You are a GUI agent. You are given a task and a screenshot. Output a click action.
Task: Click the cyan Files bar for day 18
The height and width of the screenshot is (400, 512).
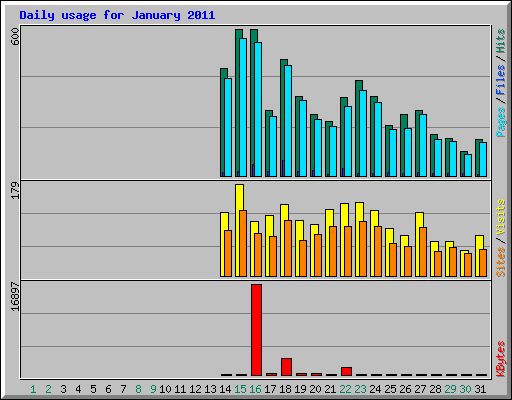pos(288,121)
